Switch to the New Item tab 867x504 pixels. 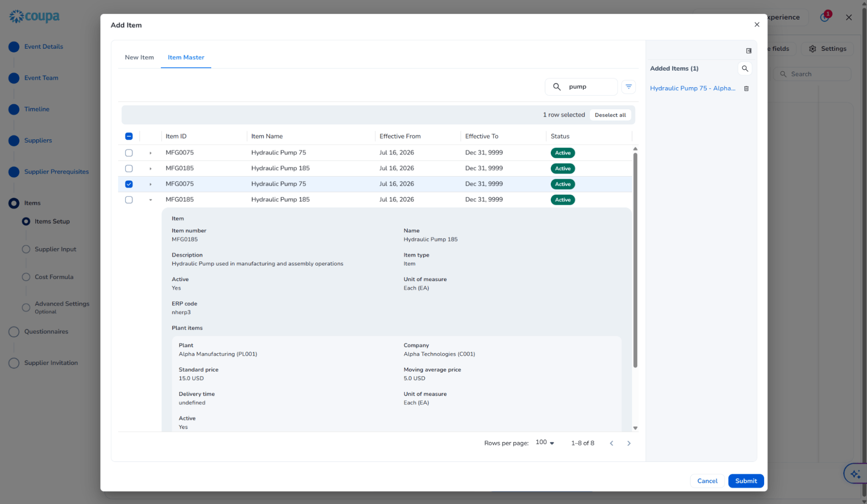point(139,57)
